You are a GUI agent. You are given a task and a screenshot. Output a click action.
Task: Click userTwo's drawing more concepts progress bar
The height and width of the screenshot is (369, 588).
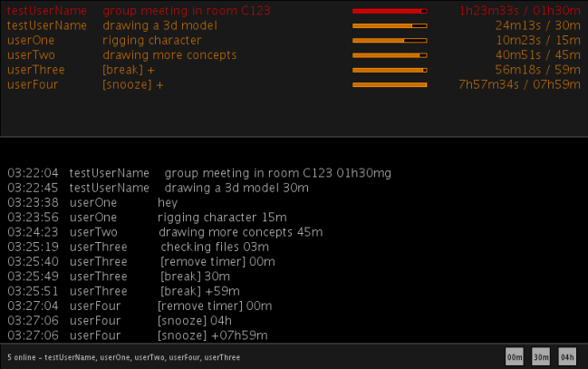[390, 55]
